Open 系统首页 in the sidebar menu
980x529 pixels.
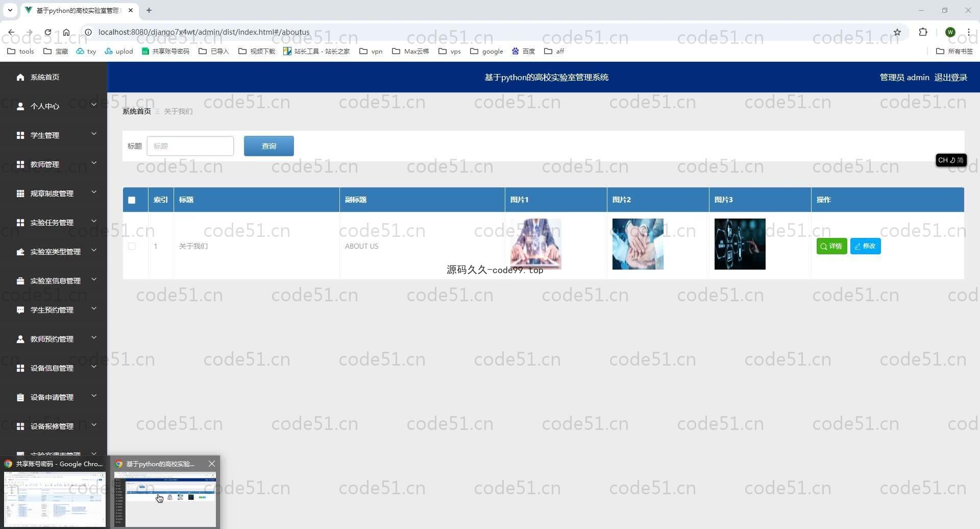[x=45, y=77]
